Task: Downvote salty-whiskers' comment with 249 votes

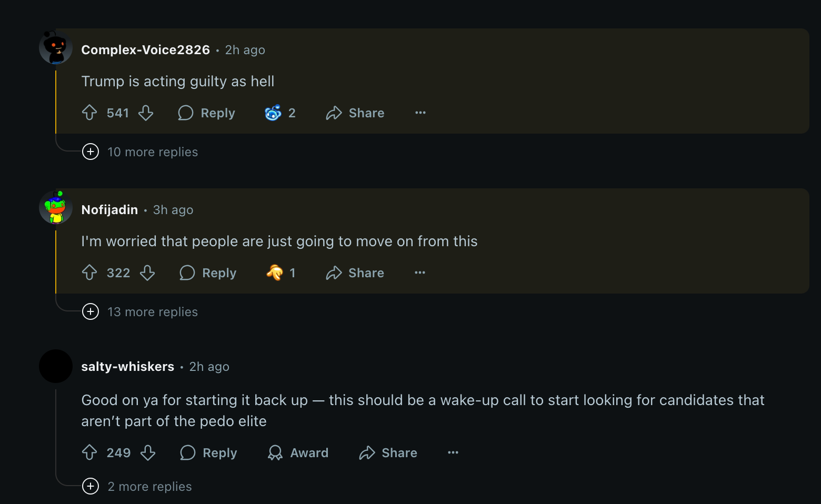Action: [x=148, y=452]
